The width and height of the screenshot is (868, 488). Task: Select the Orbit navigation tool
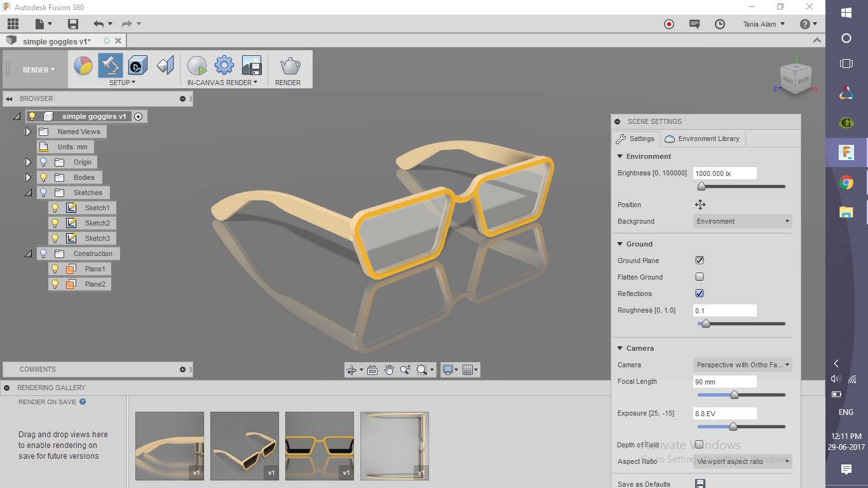tap(351, 370)
